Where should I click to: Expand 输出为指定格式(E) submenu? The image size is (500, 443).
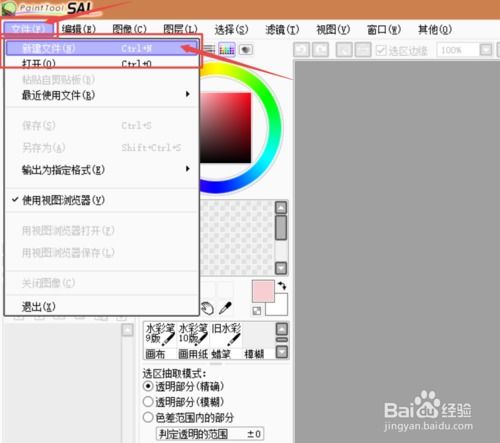coord(102,170)
